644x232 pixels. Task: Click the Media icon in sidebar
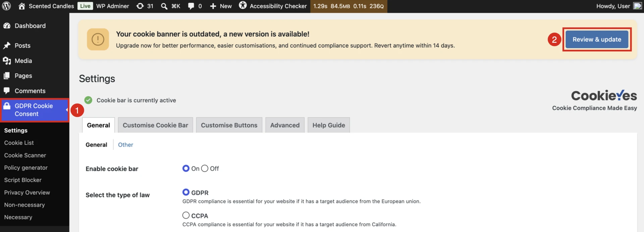coord(7,61)
